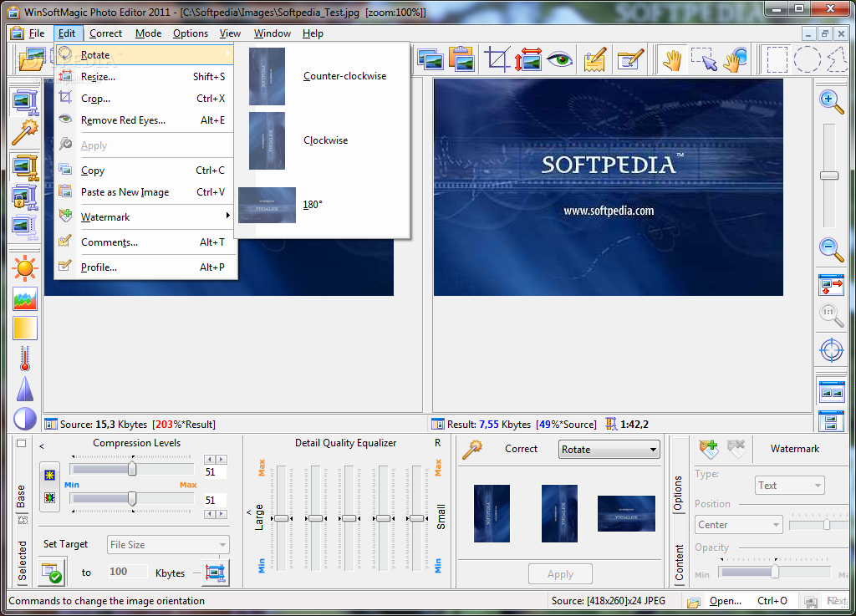Select the dashed-rectangle pointer tool
Image resolution: width=856 pixels, height=616 pixels.
pos(704,59)
